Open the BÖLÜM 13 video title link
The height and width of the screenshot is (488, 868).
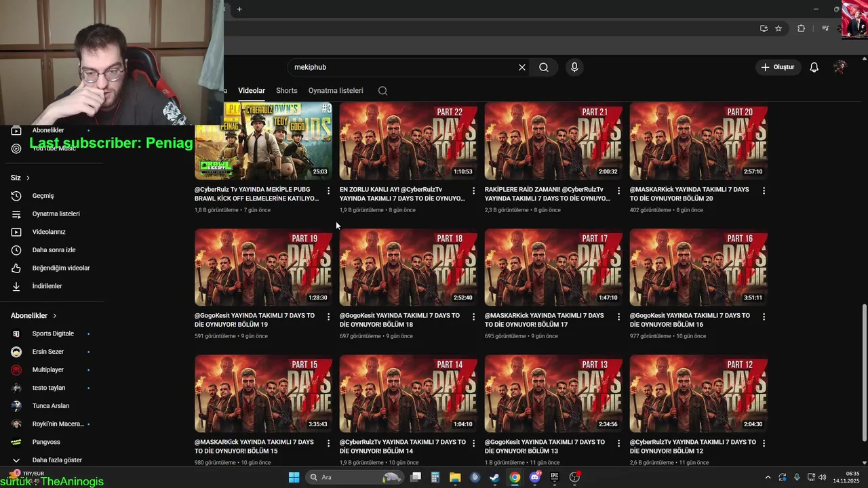pos(545,446)
